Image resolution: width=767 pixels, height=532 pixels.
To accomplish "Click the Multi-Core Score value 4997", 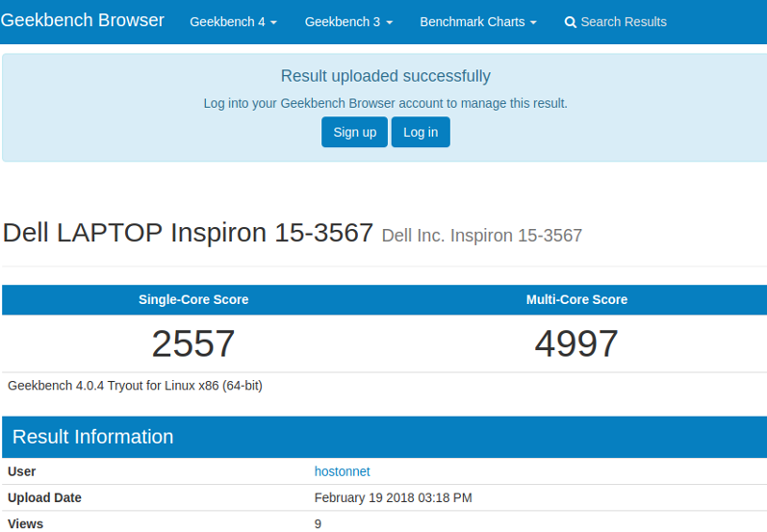I will [x=576, y=343].
